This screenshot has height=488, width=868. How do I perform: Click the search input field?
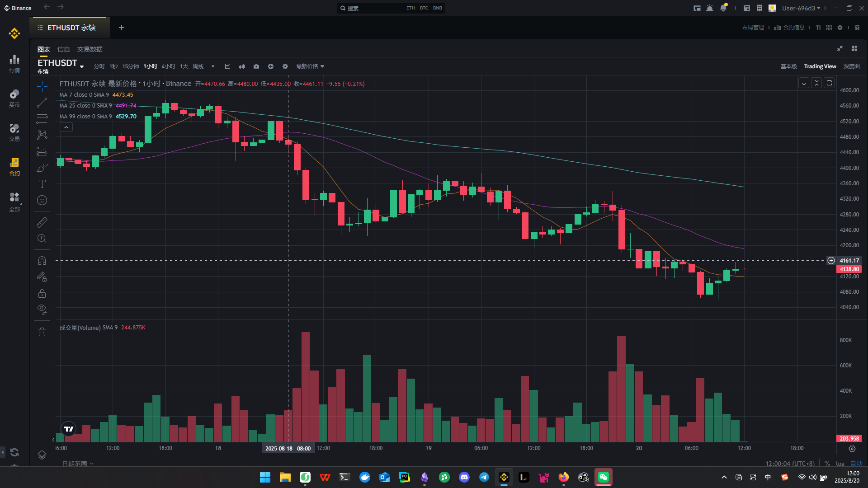(375, 8)
